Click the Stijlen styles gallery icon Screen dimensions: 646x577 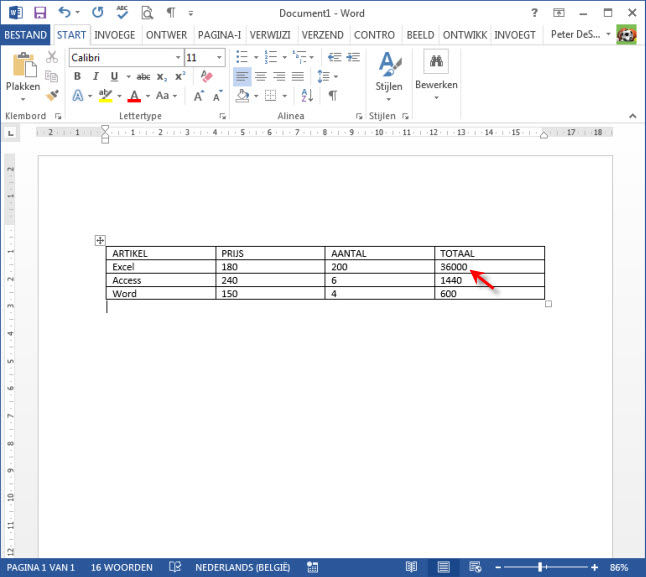389,64
